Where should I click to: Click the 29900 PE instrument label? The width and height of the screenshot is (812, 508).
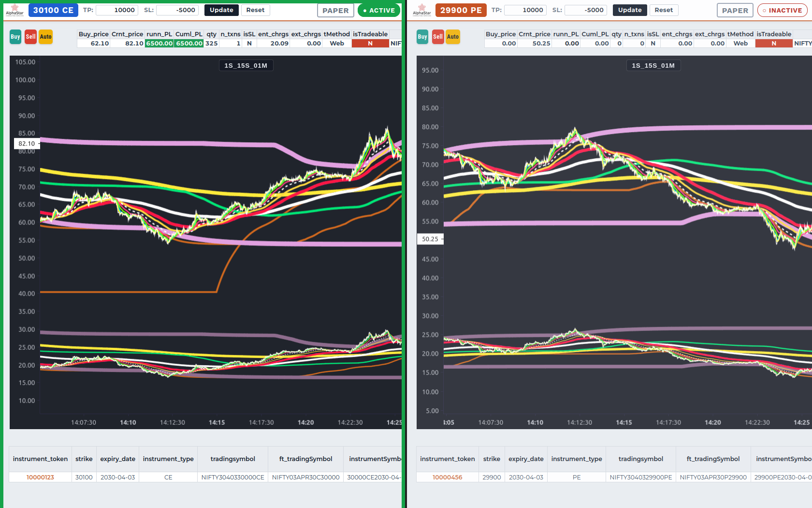coord(461,10)
